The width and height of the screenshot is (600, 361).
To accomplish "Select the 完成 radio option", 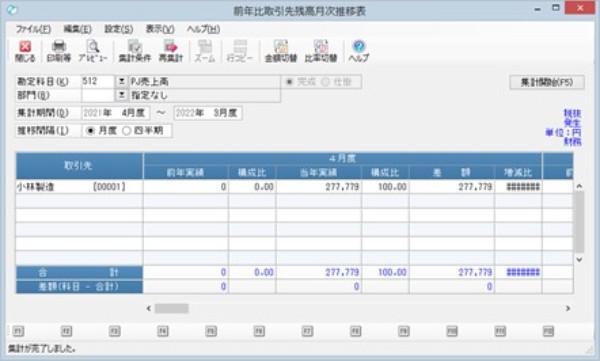I will click(290, 82).
